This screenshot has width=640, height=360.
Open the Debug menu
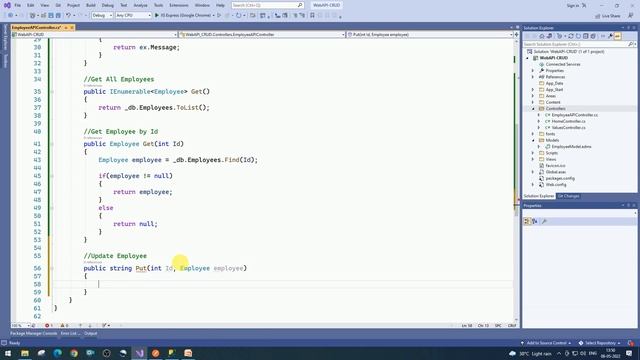108,5
